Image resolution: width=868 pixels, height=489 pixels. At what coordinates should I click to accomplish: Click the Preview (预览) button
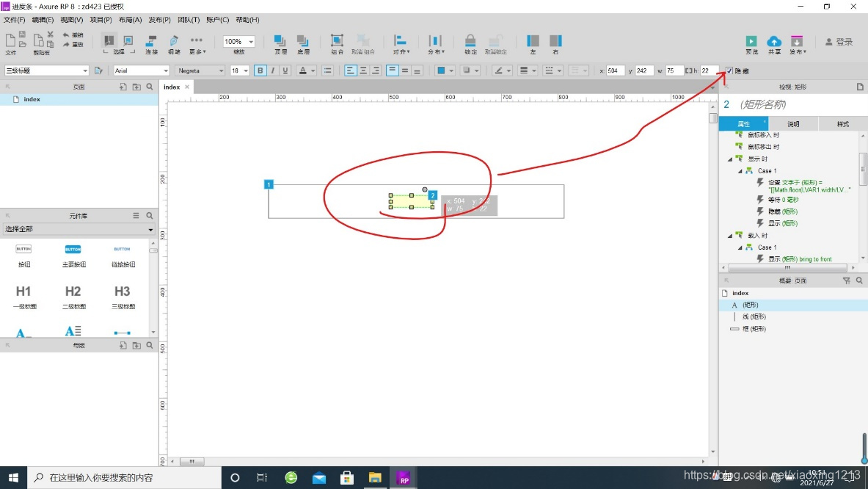751,44
